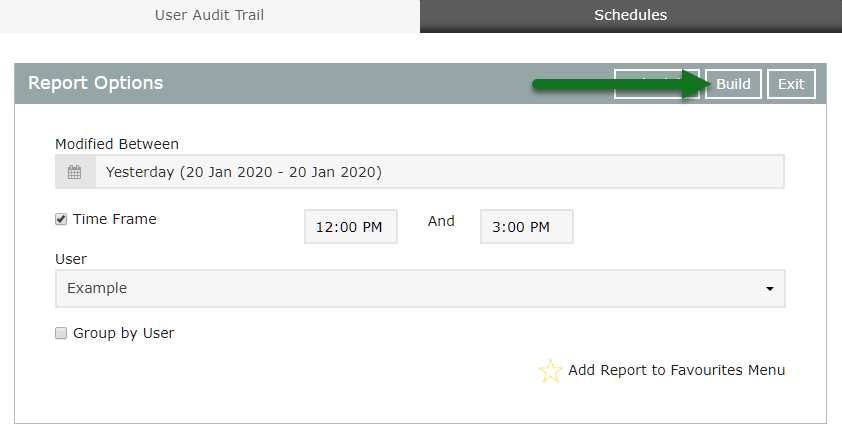The height and width of the screenshot is (436, 842).
Task: Select the User Audit Trail tab
Action: click(209, 15)
